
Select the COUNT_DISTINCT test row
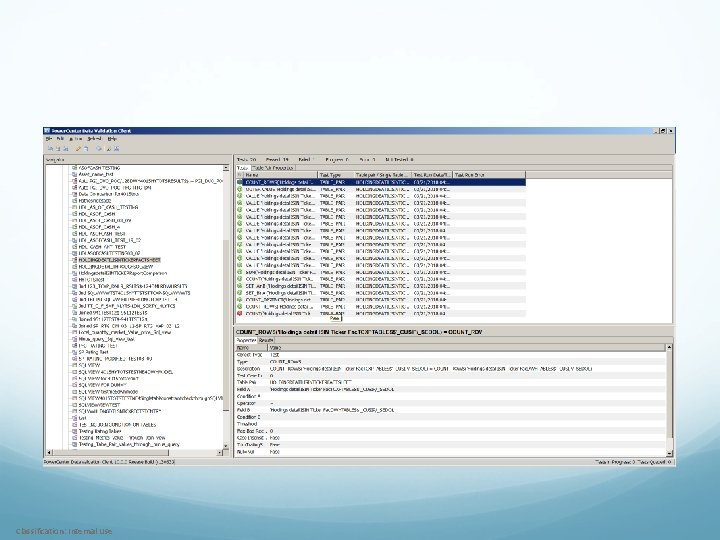pyautogui.click(x=381, y=300)
